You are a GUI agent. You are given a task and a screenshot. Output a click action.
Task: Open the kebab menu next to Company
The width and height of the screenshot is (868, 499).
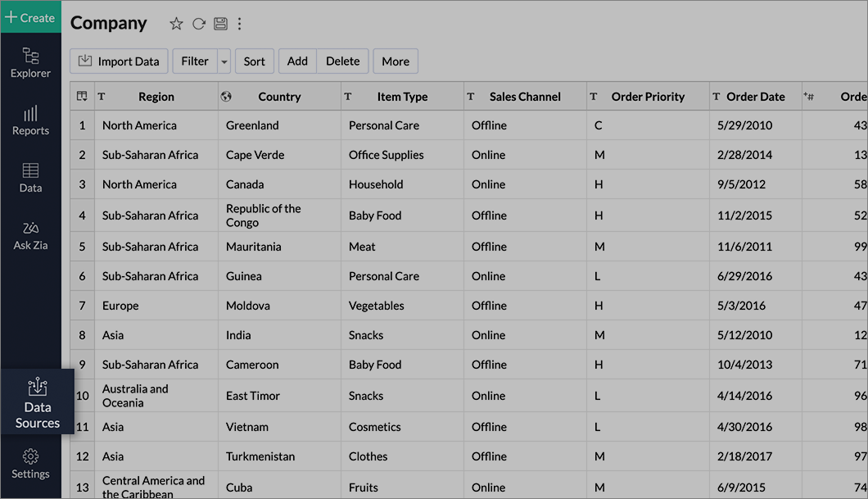click(x=239, y=24)
